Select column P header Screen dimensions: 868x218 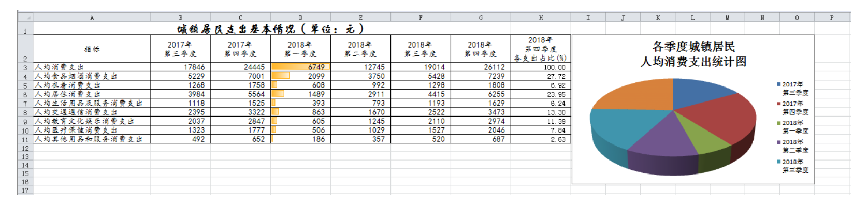[x=831, y=18]
